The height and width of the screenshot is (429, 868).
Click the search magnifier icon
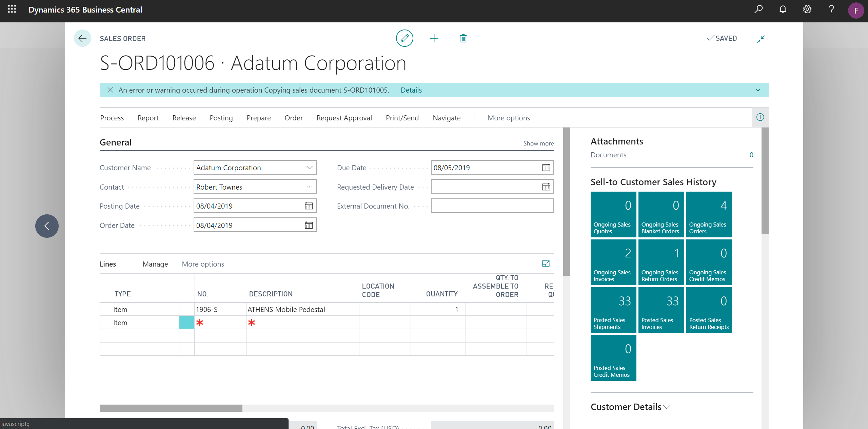(x=758, y=9)
